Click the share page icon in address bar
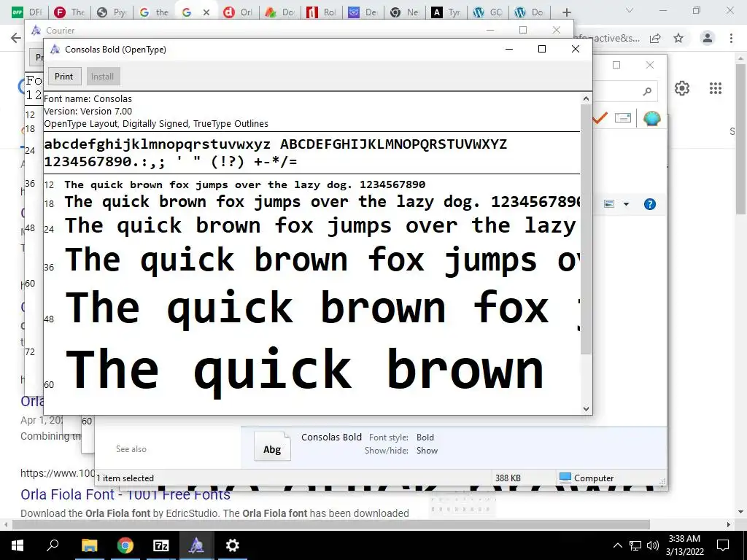Image resolution: width=747 pixels, height=560 pixels. point(655,38)
